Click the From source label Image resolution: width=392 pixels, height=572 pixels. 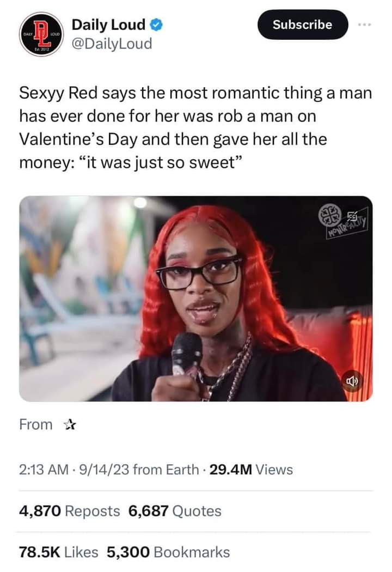coord(36,424)
